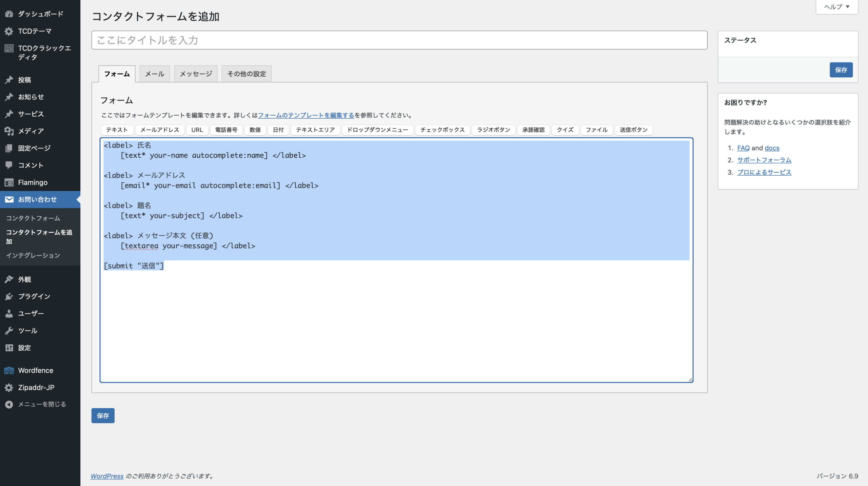This screenshot has height=486, width=868.
Task: Grab the textarea resize handle
Action: pos(690,380)
